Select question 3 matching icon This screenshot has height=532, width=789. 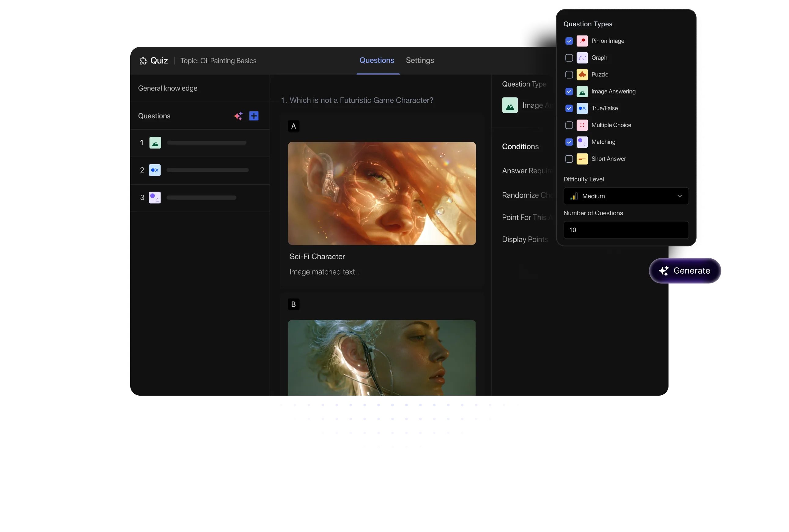coord(155,198)
